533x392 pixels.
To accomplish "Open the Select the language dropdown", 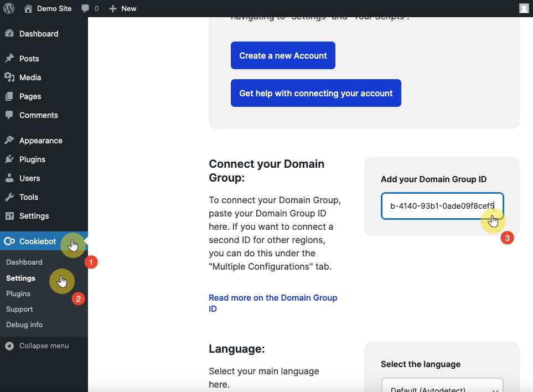I will pyautogui.click(x=442, y=385).
